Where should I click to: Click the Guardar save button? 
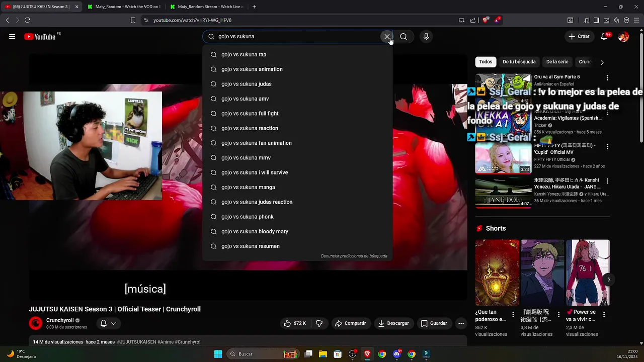tap(434, 323)
